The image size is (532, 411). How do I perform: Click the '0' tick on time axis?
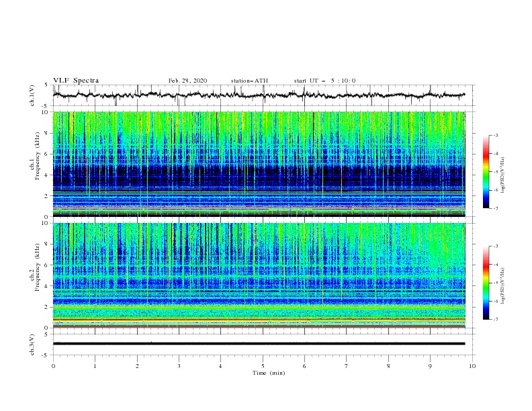pos(53,366)
